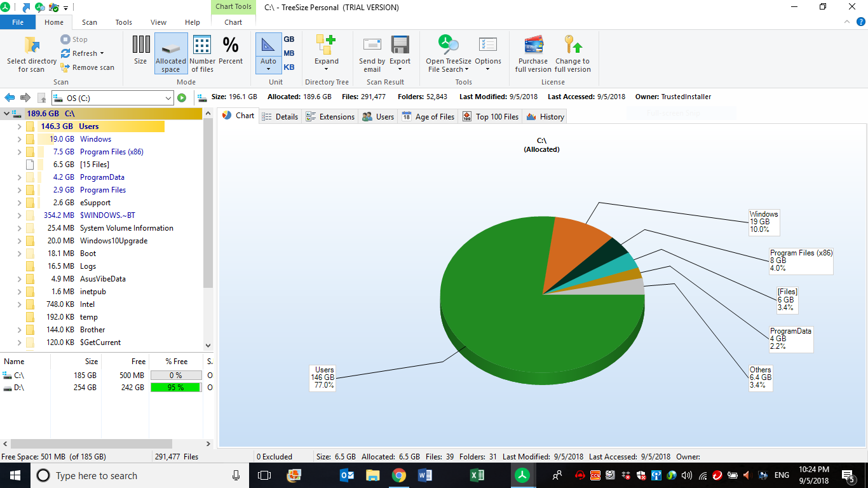Screen dimensions: 868x488
Task: Expand Program Files (x86) node
Action: click(20, 152)
